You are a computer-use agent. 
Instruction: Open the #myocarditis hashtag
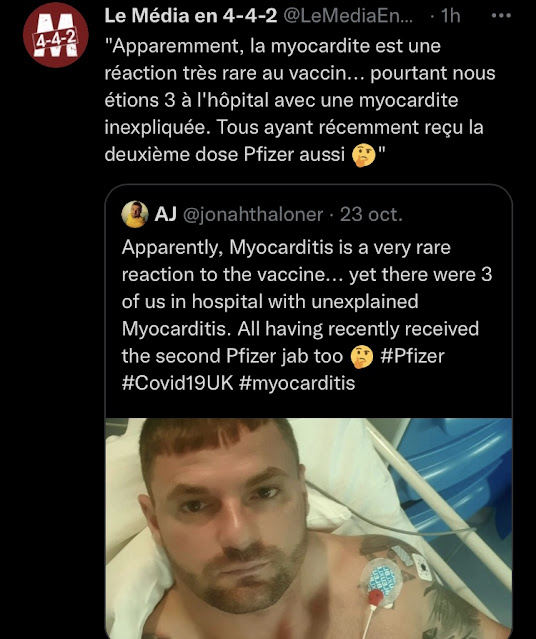pos(297,383)
